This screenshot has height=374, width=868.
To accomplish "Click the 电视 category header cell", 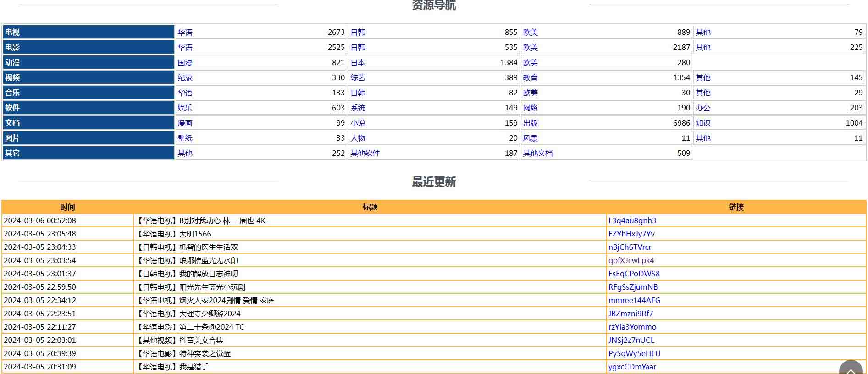I will (88, 32).
